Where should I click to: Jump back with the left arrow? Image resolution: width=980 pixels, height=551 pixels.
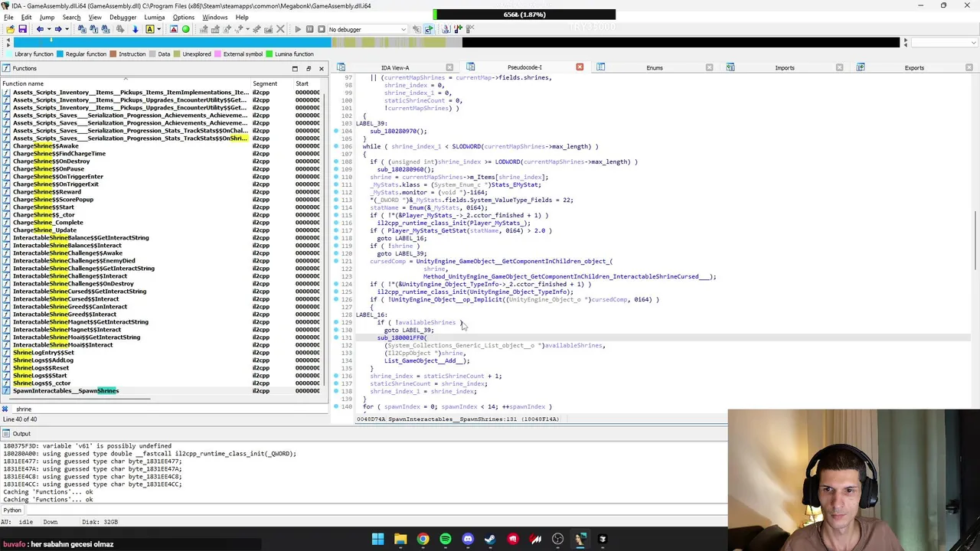point(40,29)
